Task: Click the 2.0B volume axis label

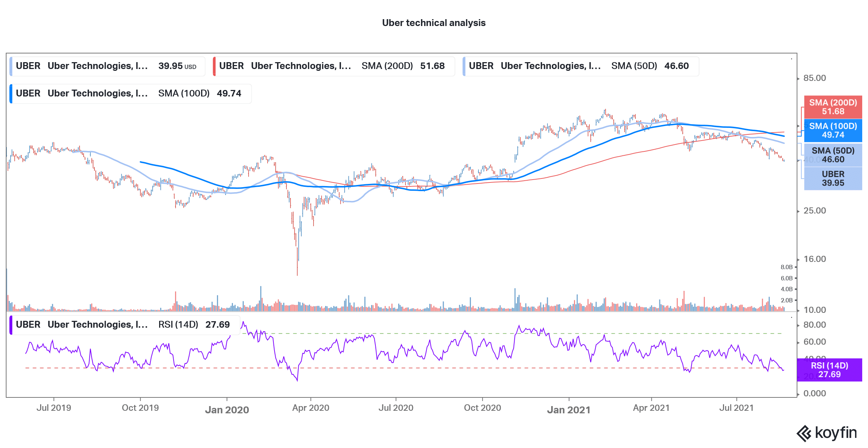Action: point(786,301)
